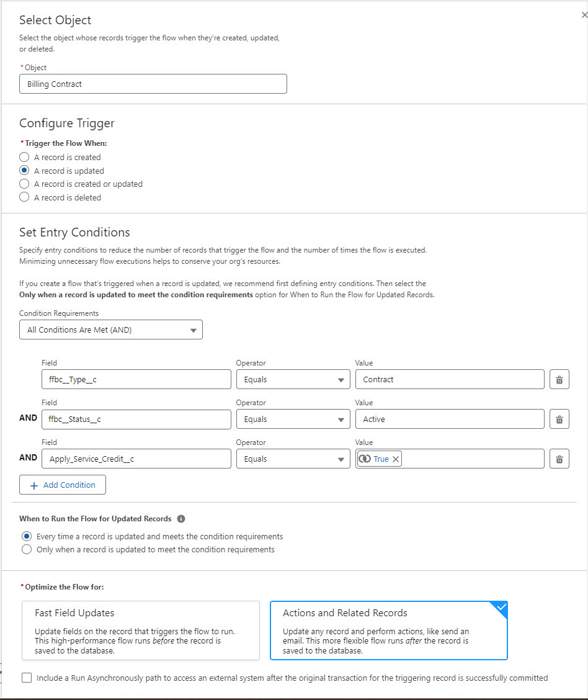Click the Value field containing Contract
Image resolution: width=588 pixels, height=700 pixels.
(449, 380)
